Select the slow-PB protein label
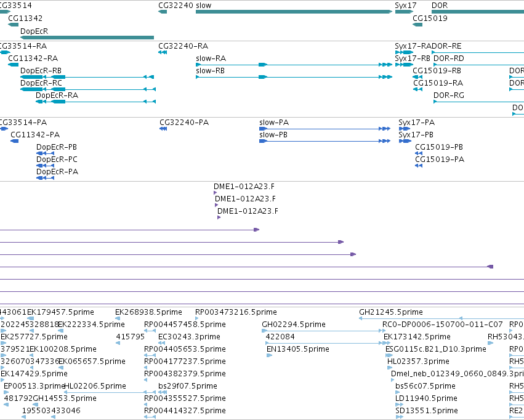This screenshot has width=524, height=420. [x=273, y=135]
